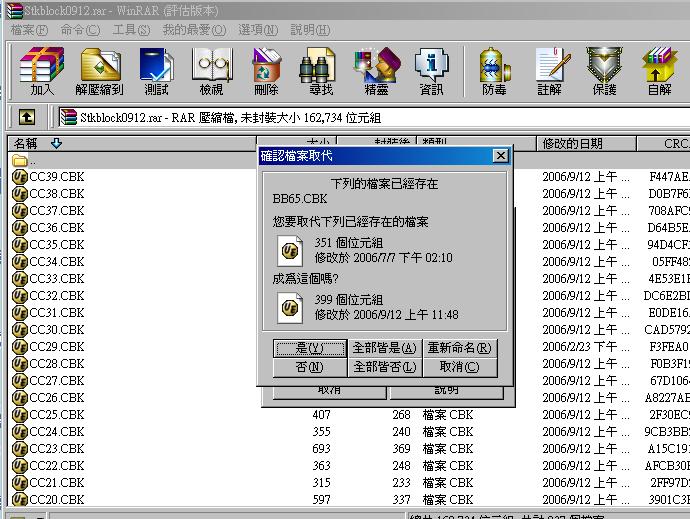Viewport: 690px width, 519px height.
Task: Select the CC39.CBK file icon
Action: [20, 177]
